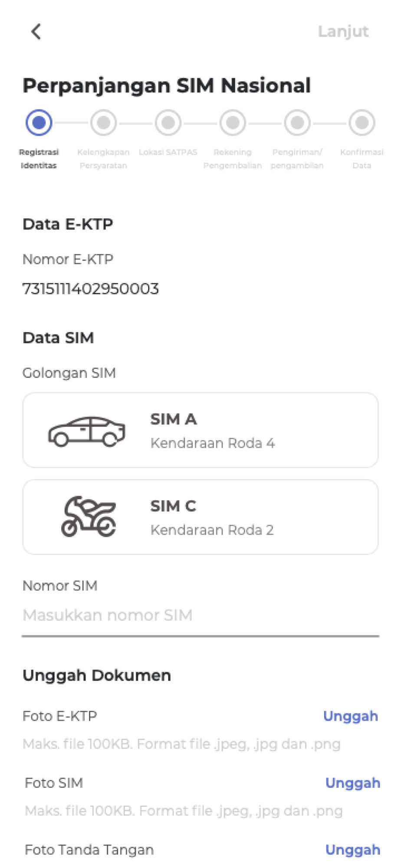Image resolution: width=401 pixels, height=868 pixels.
Task: Tap the Lanjut button at top right
Action: point(343,32)
